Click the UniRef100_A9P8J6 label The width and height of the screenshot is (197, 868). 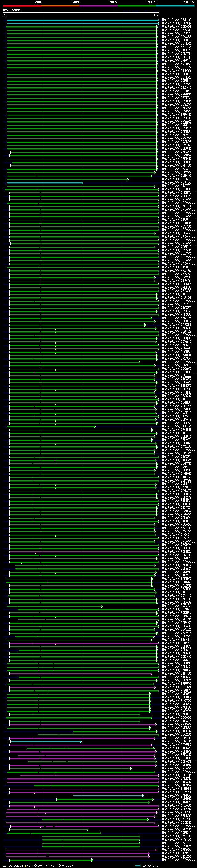(x=177, y=40)
